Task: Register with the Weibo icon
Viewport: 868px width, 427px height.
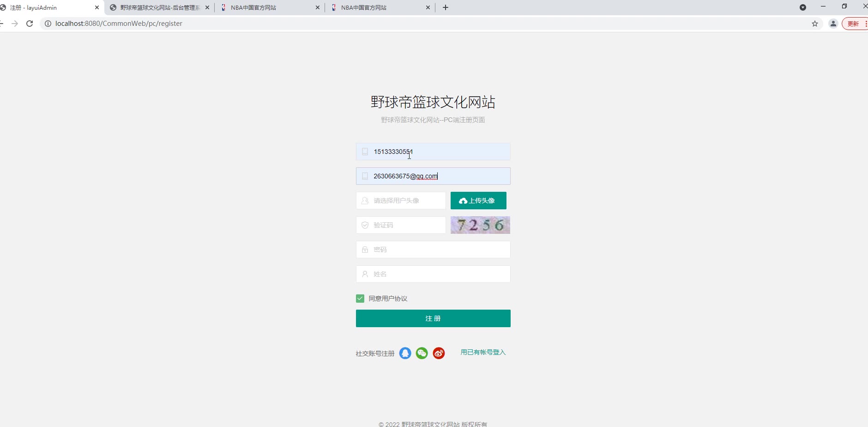Action: pos(439,354)
